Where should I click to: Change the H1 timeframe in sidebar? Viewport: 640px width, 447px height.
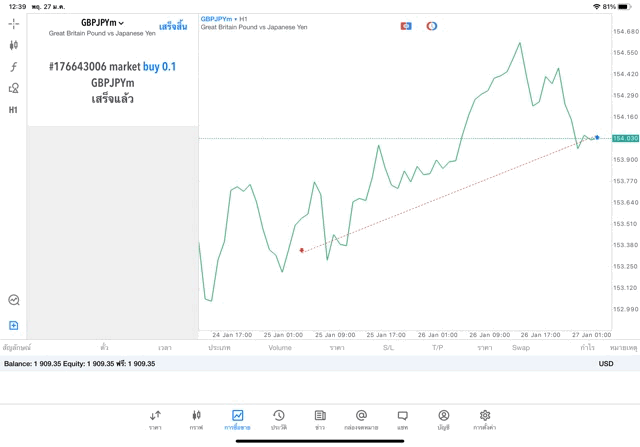coord(13,110)
